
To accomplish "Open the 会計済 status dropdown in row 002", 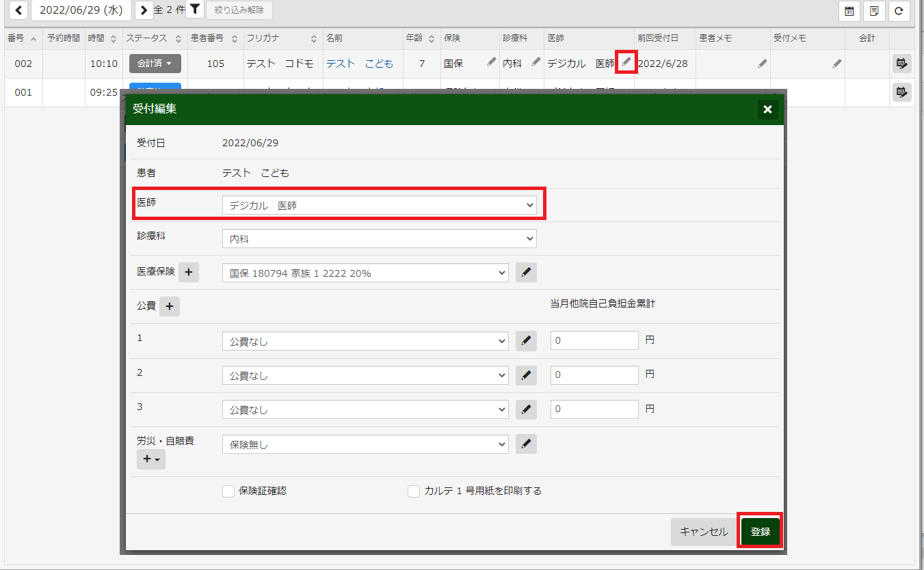I will (x=155, y=64).
